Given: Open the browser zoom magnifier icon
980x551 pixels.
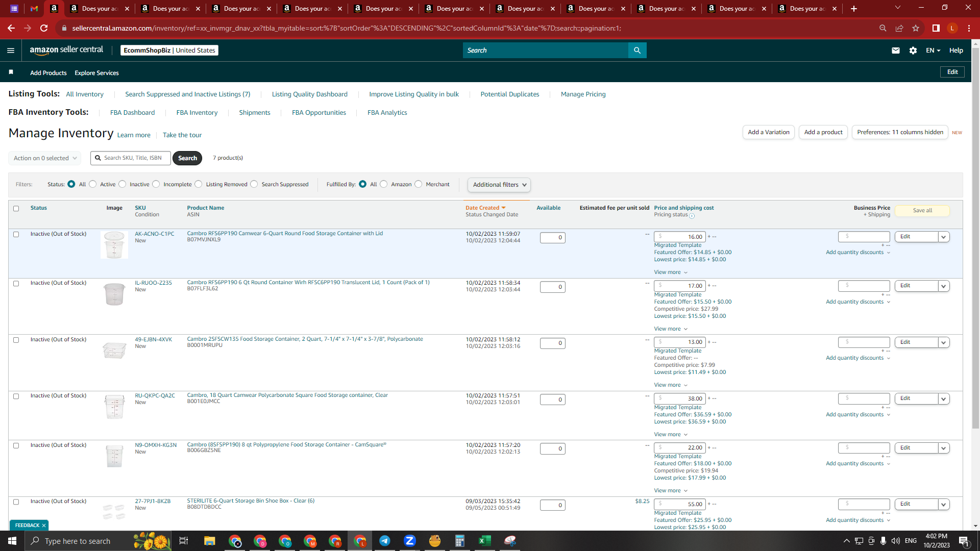Looking at the screenshot, I should point(883,28).
